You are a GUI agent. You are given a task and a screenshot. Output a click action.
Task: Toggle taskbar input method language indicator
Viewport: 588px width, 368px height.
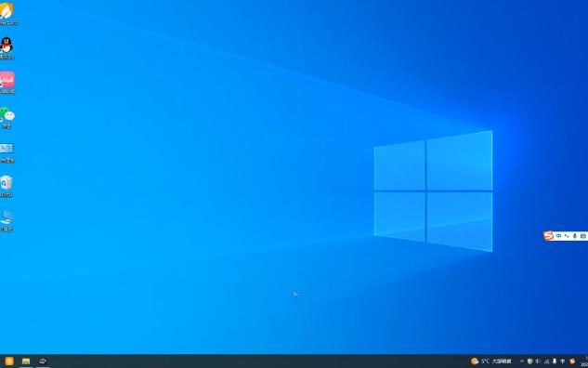[x=563, y=361]
